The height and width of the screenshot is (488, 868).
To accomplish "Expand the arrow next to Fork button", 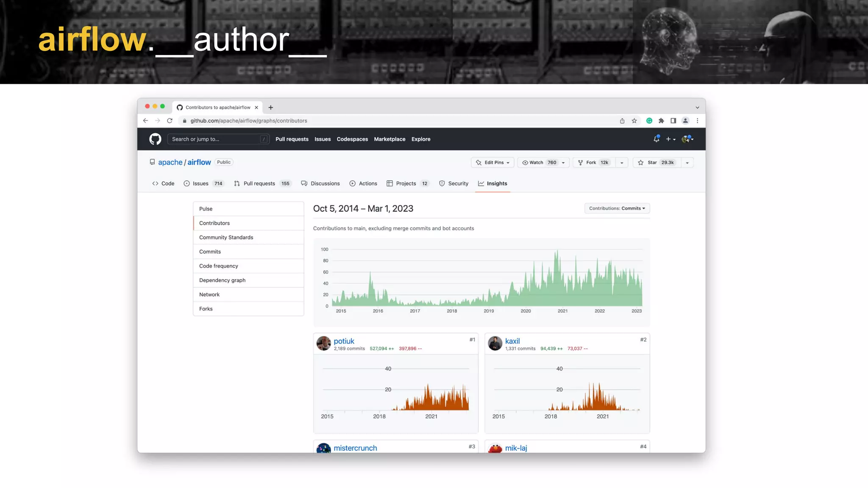I will click(621, 163).
